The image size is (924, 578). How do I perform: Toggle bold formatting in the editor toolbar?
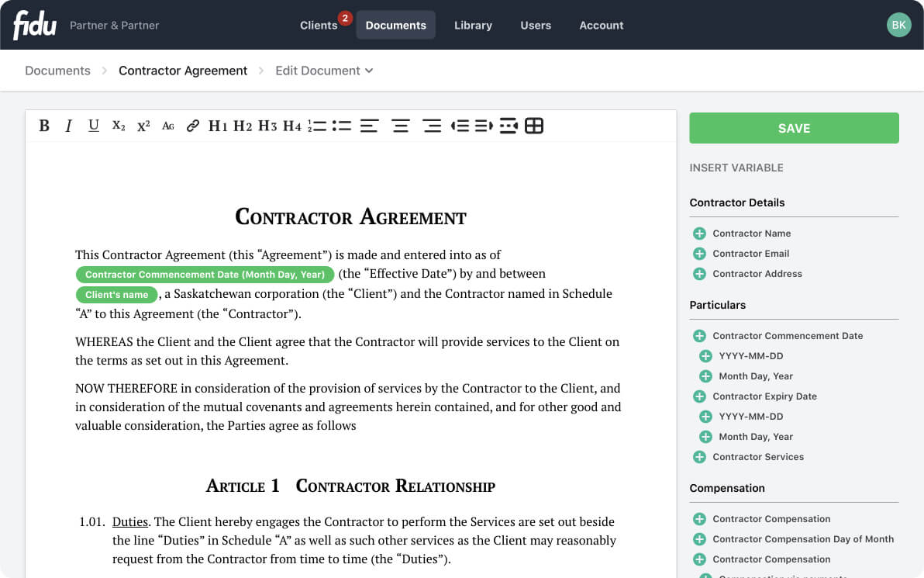pyautogui.click(x=44, y=126)
